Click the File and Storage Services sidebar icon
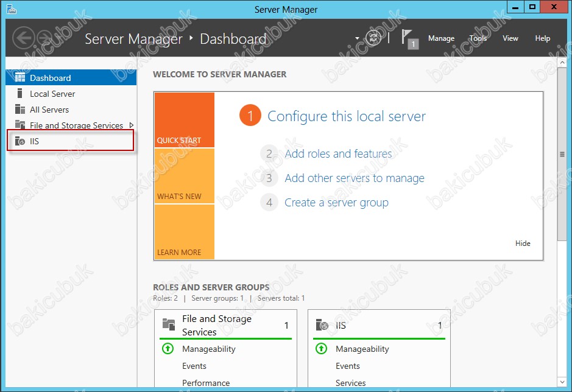572x392 pixels. 20,125
